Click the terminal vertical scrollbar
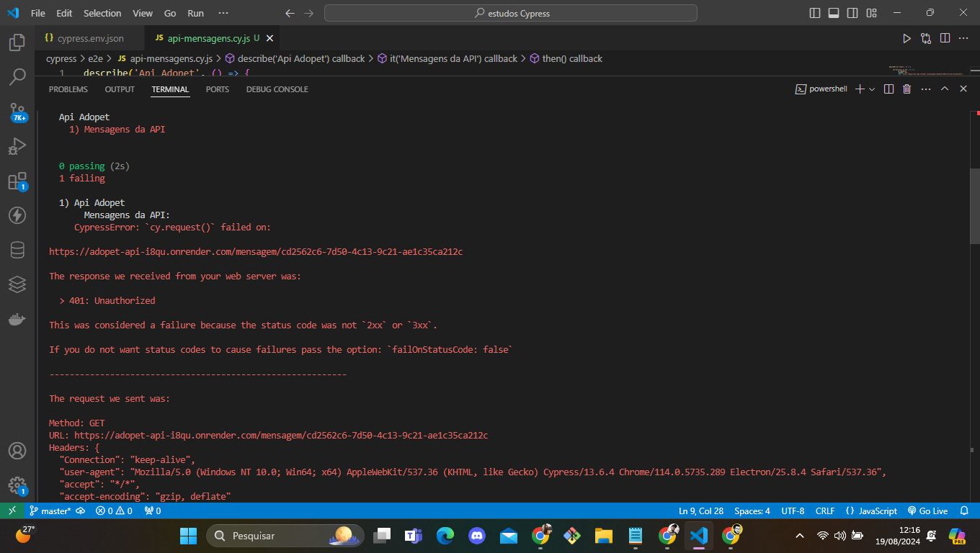The height and width of the screenshot is (553, 980). click(x=975, y=205)
